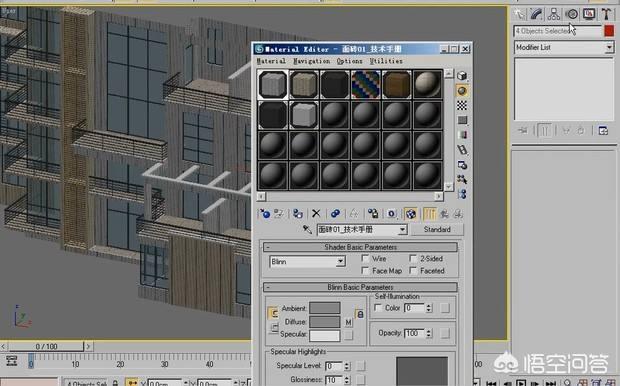The height and width of the screenshot is (386, 620).
Task: Click Put Material to Scene icon
Action: (279, 214)
